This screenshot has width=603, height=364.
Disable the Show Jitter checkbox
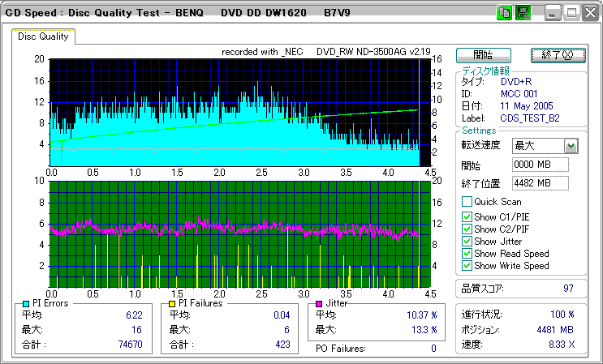click(467, 242)
